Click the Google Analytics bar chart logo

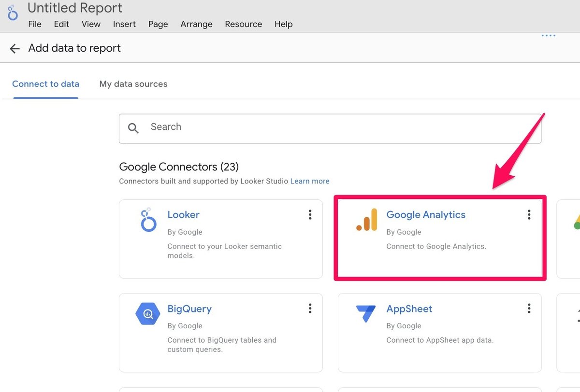point(367,220)
